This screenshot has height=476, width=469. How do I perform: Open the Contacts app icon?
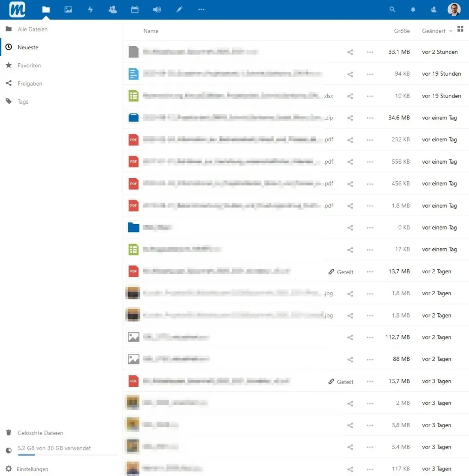(x=112, y=9)
